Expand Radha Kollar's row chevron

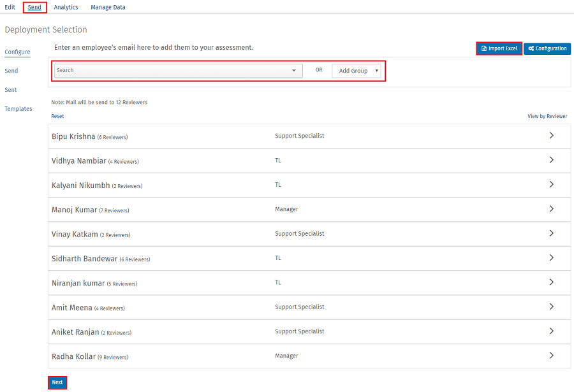[551, 356]
